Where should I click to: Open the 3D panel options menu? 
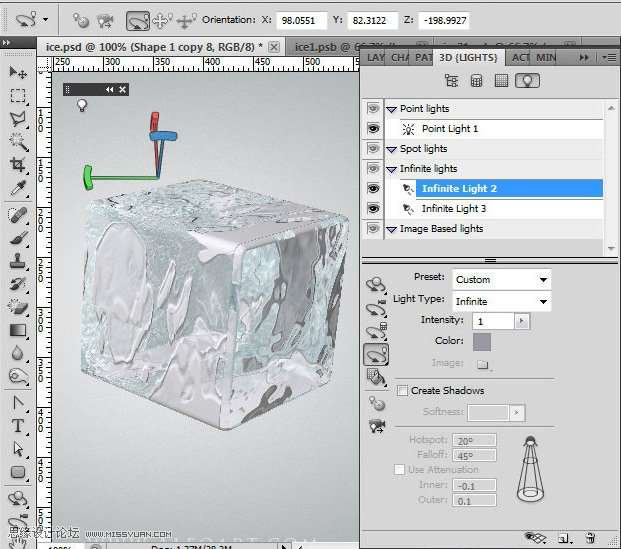[610, 58]
